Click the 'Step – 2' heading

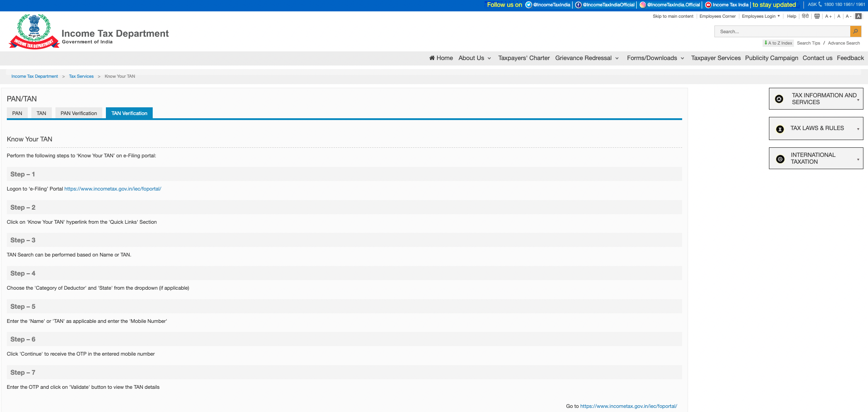23,207
